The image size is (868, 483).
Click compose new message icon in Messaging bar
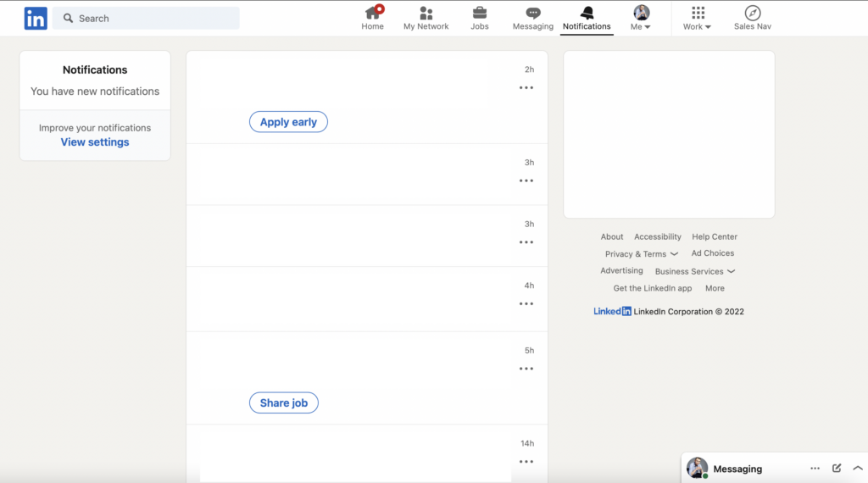pos(837,469)
